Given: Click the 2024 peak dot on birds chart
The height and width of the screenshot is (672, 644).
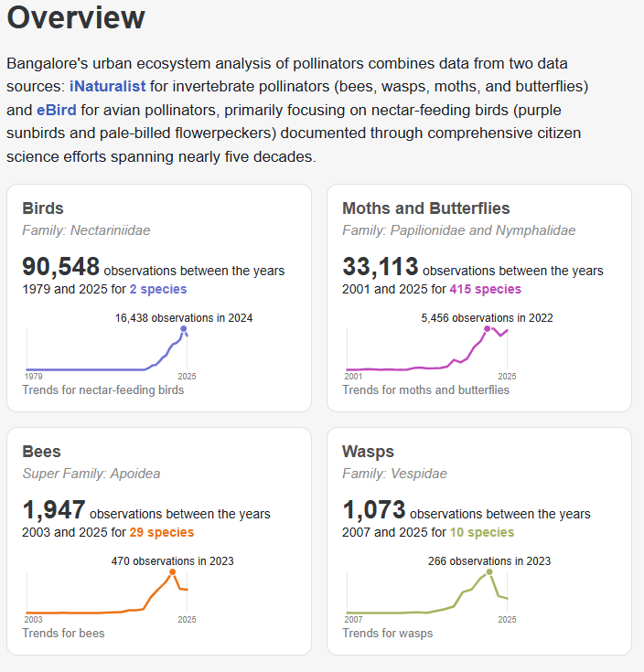Looking at the screenshot, I should [x=184, y=329].
